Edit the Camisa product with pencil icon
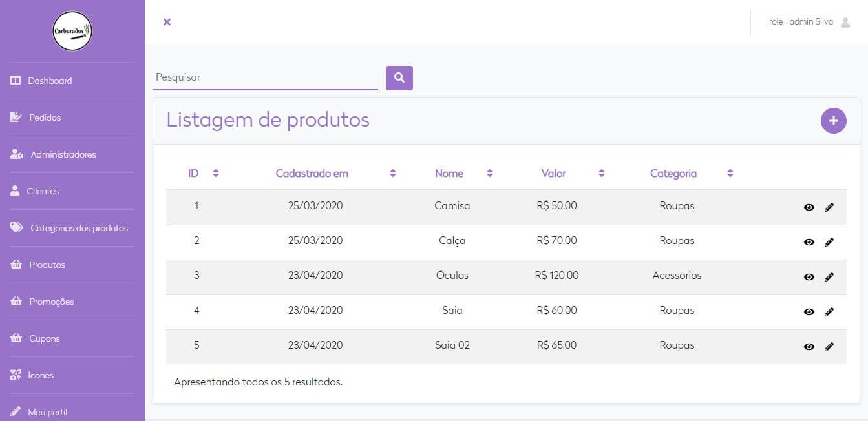 pyautogui.click(x=829, y=207)
